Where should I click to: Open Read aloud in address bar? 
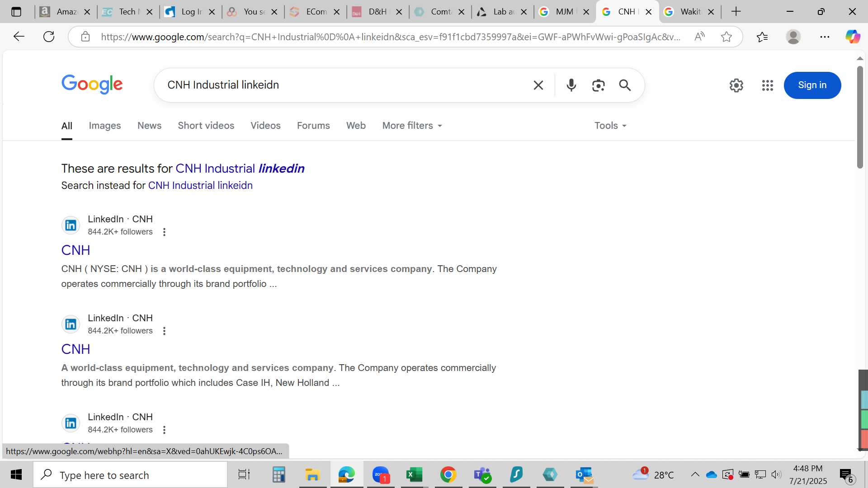click(x=699, y=37)
